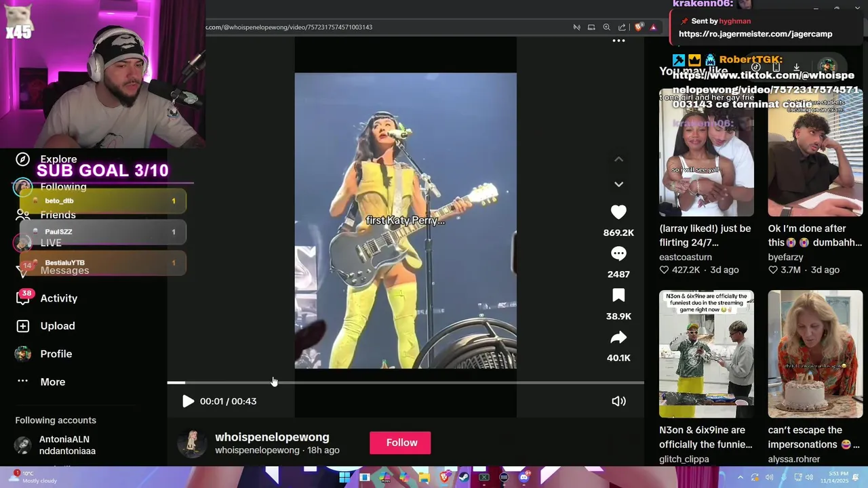Visit the byefarzy creator link

pyautogui.click(x=785, y=257)
